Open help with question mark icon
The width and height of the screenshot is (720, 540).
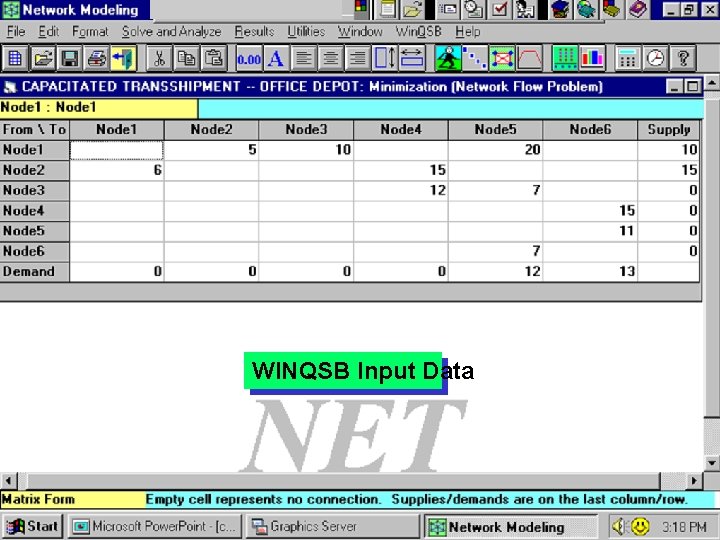[x=683, y=58]
